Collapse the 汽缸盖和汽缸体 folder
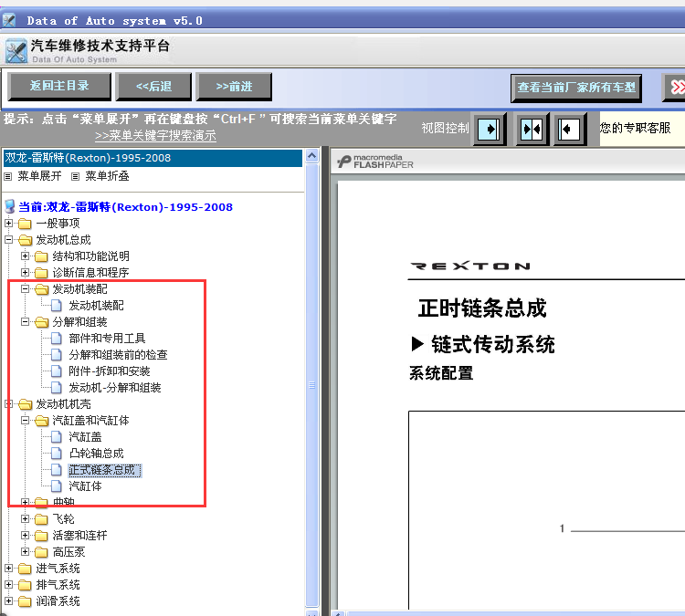 [25, 420]
